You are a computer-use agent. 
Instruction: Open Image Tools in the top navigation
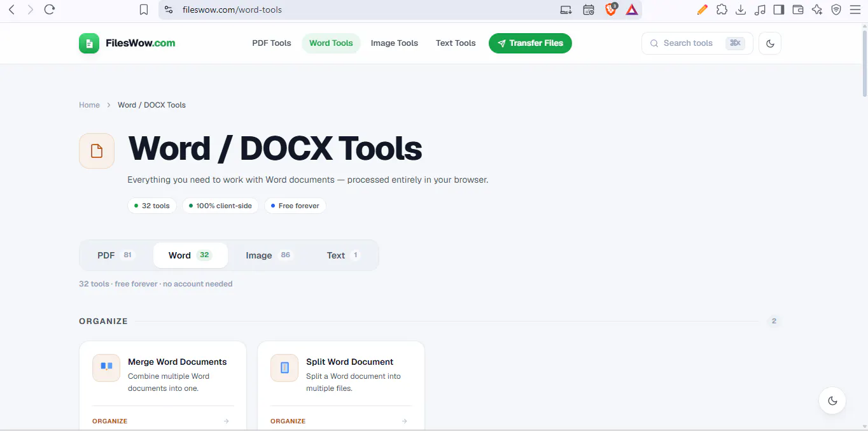click(395, 43)
